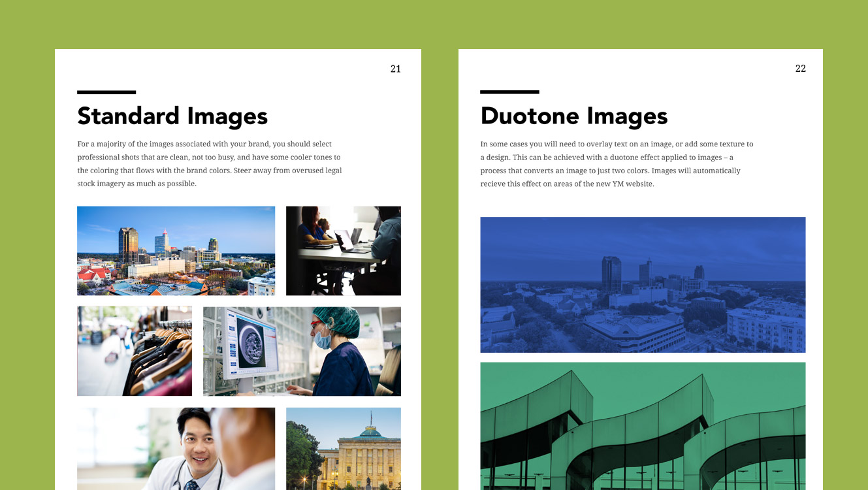Select the dark office meeting photo
Viewport: 868px width, 490px height.
344,251
